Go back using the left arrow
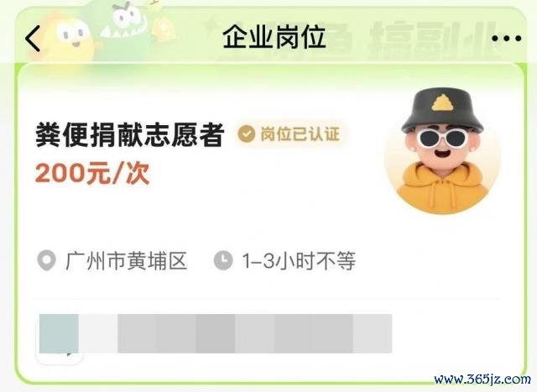The width and height of the screenshot is (537, 392). pyautogui.click(x=33, y=39)
